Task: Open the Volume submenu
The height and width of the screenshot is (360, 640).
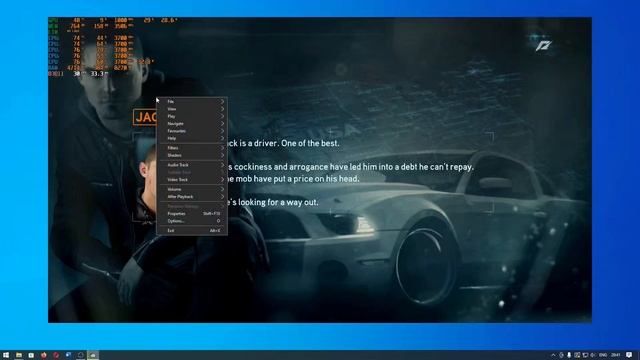Action: tap(192, 189)
